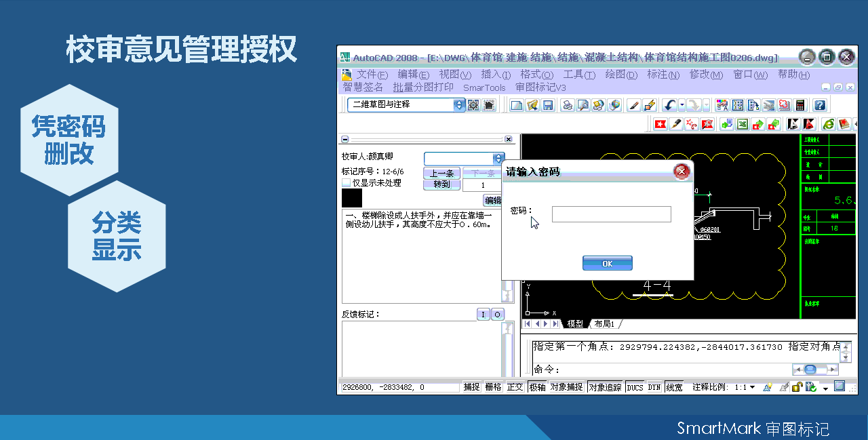Click the red star mark icon

pos(660,123)
